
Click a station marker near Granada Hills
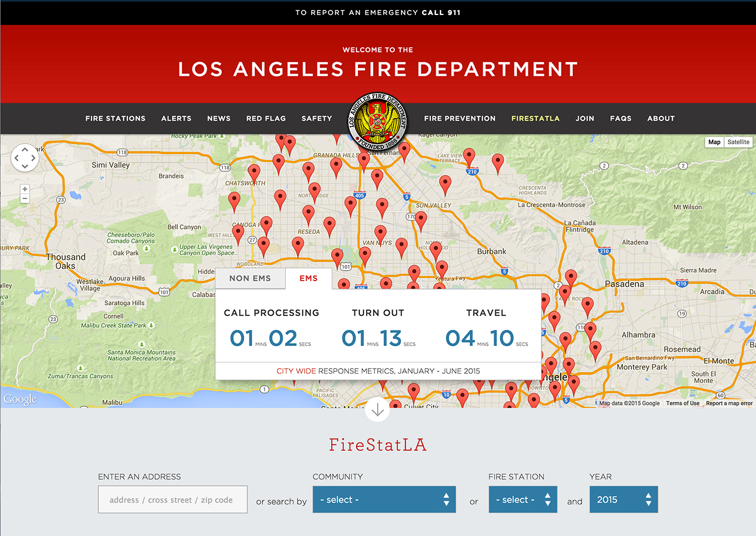pos(337,164)
